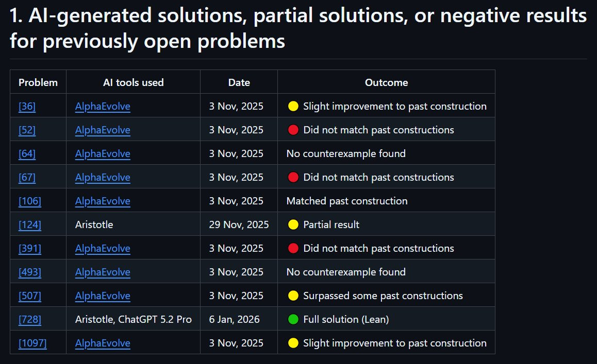The height and width of the screenshot is (364, 597).
Task: Open problem [391] link
Action: click(30, 248)
